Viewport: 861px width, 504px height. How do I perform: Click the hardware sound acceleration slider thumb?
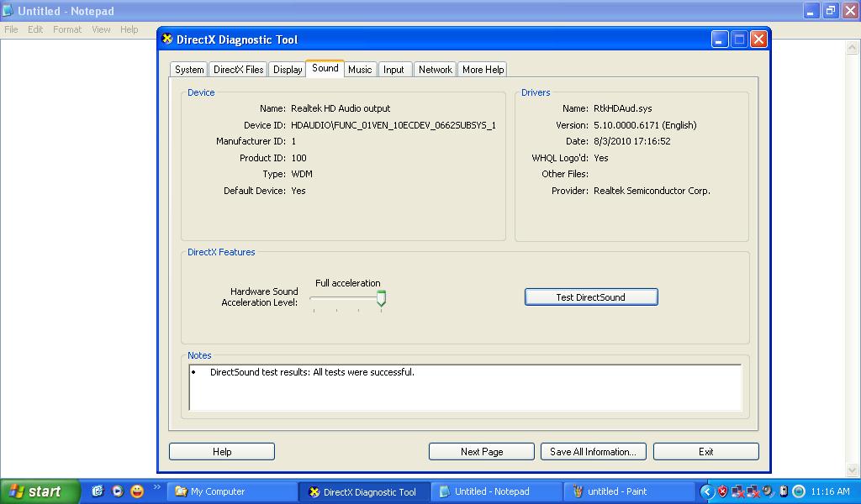point(381,298)
